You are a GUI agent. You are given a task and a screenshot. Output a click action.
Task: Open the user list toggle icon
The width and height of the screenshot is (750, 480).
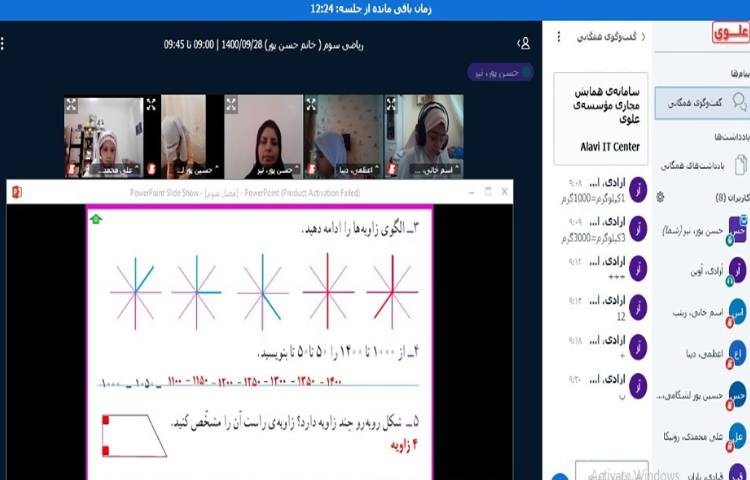click(x=523, y=44)
